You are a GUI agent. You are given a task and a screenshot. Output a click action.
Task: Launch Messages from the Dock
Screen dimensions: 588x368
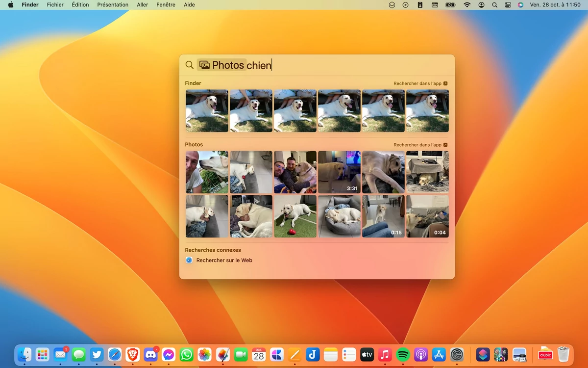point(79,354)
